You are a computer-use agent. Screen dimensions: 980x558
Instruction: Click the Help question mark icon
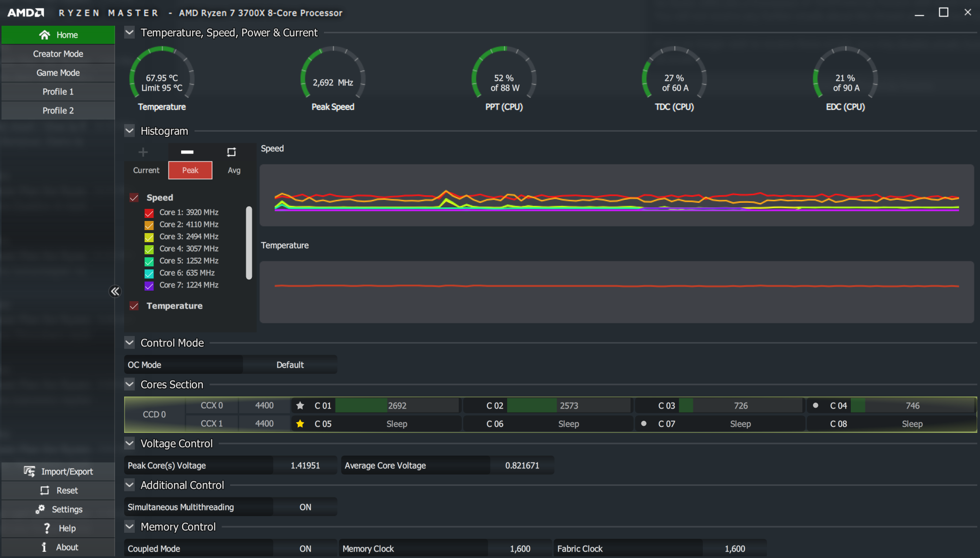(x=47, y=528)
